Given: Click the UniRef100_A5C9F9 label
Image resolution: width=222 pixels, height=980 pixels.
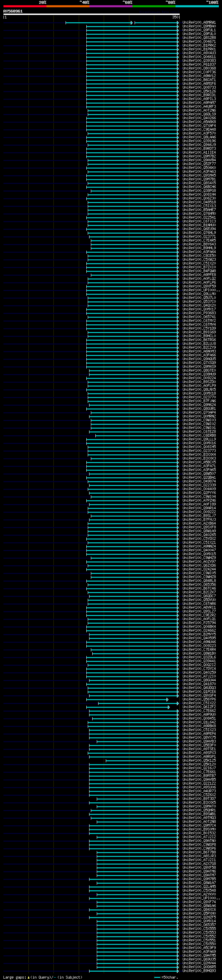Looking at the screenshot, I should pyautogui.click(x=199, y=948).
